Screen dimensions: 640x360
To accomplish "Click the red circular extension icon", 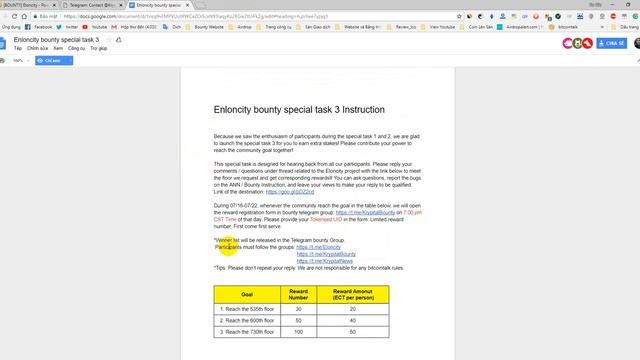I will click(536, 16).
